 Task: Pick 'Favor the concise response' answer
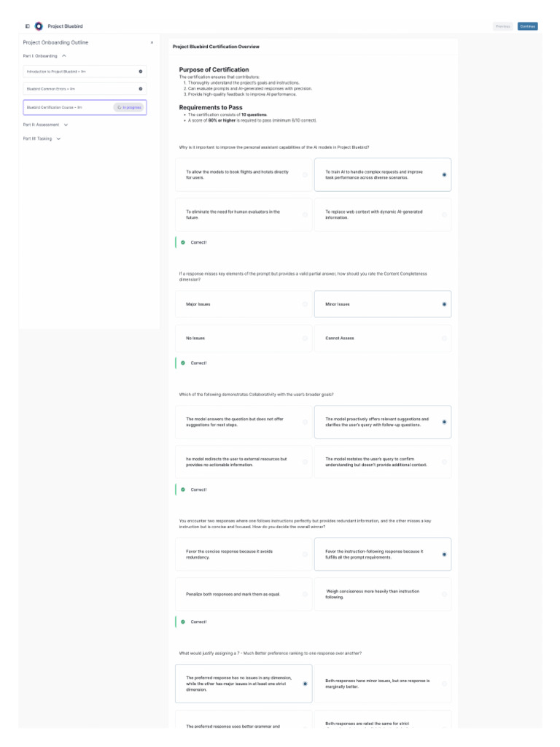pos(244,554)
